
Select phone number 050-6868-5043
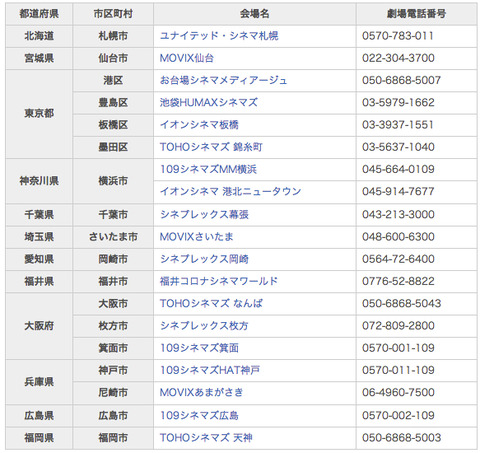401,303
